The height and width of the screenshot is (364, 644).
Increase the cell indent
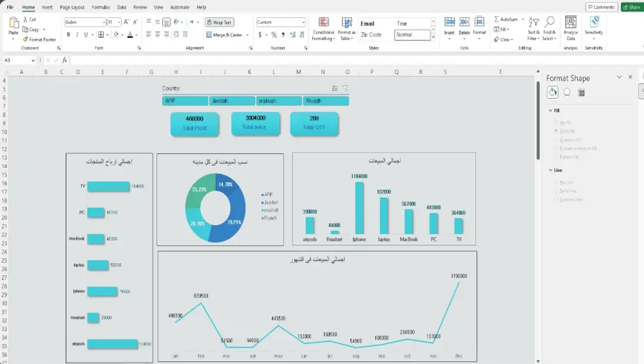tap(185, 35)
